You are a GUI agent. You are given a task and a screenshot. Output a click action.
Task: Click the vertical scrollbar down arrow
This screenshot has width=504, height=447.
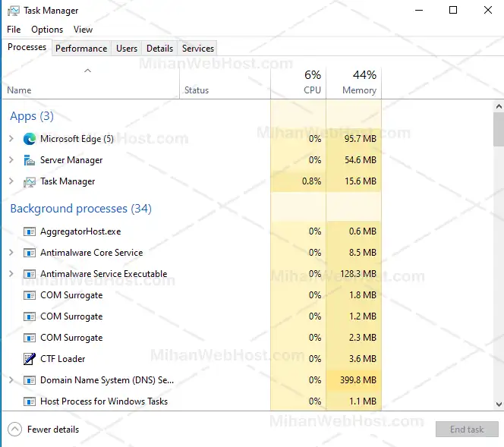tap(498, 405)
